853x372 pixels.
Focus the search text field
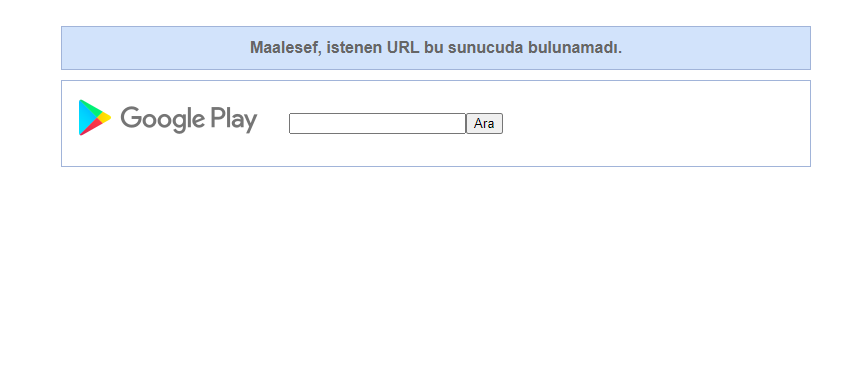tap(378, 123)
